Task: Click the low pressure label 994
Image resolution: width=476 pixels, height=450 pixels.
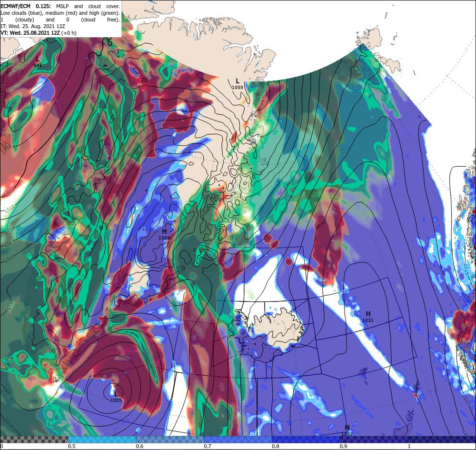Action: (38, 61)
